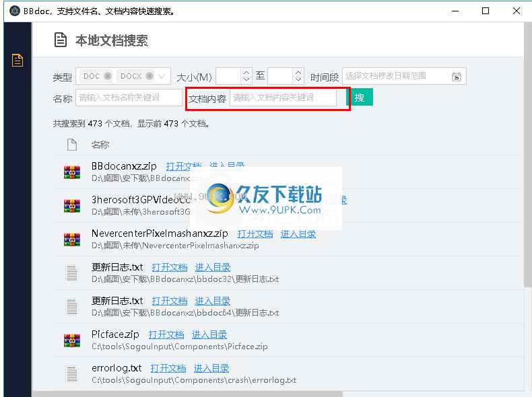Click the 名称 column header
Image resolution: width=532 pixels, height=397 pixels.
click(x=100, y=145)
